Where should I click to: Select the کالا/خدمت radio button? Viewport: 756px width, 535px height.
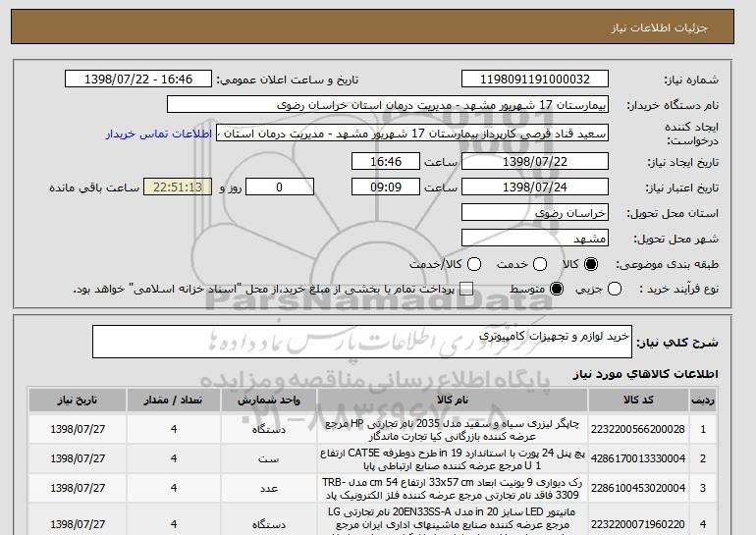pos(474,264)
